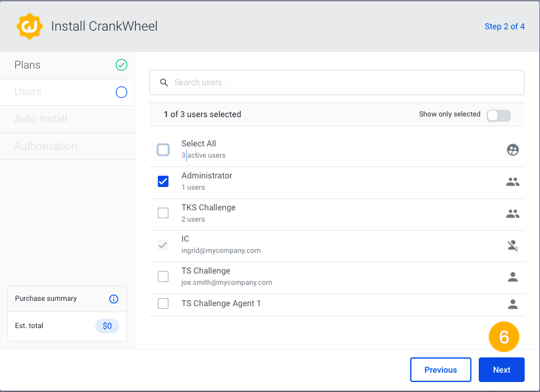
Task: Click the 'Purchase summary' heading
Action: (x=46, y=298)
